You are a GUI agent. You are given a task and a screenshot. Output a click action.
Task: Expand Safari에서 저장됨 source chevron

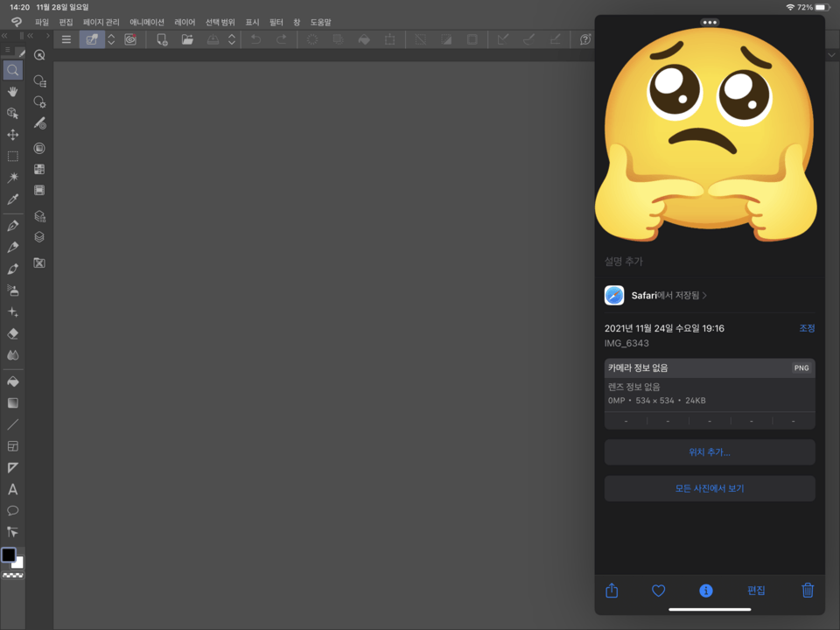705,296
